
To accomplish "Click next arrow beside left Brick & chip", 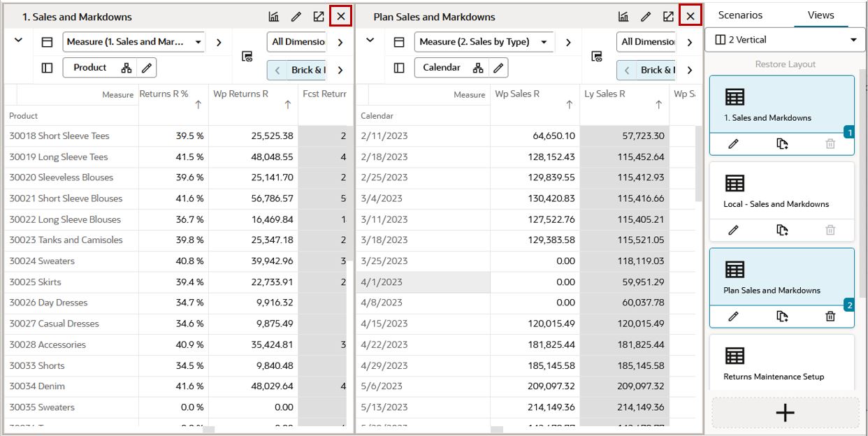I will tap(340, 70).
